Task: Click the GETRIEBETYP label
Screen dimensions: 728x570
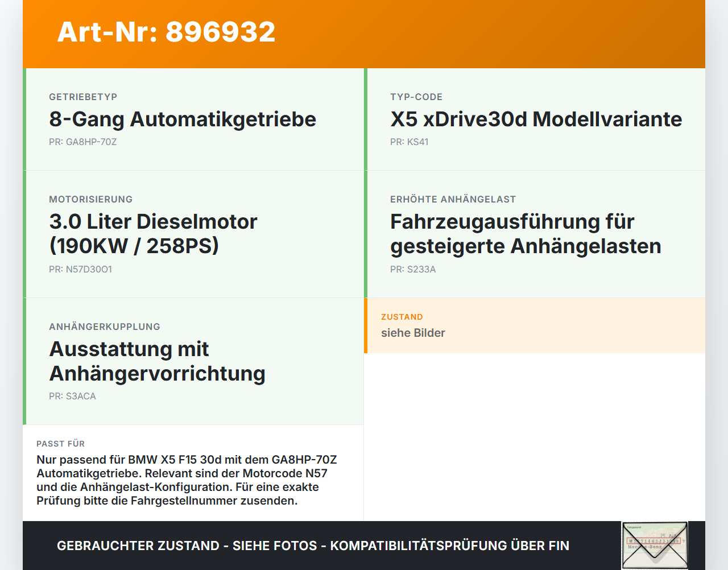Action: tap(83, 97)
